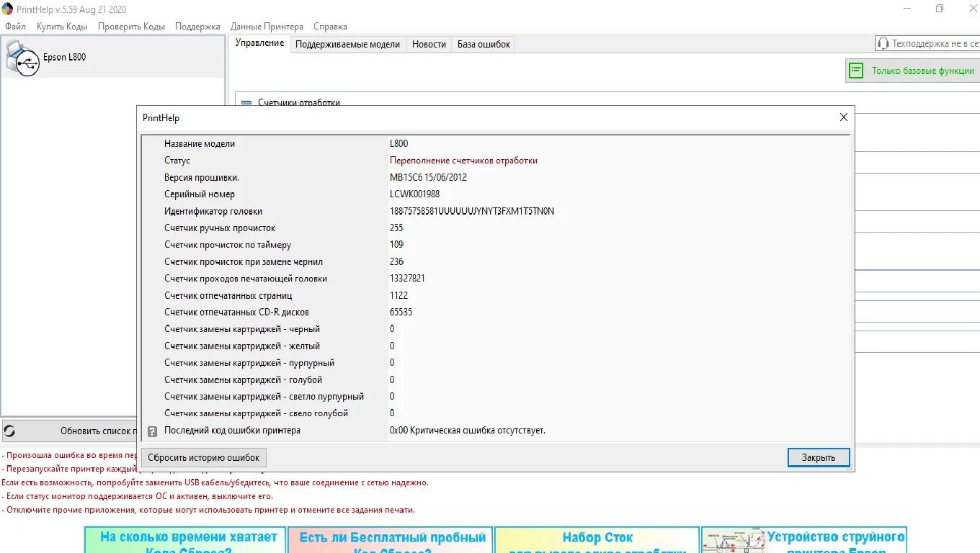Click the red line about disabling status monitor
Viewport: 980px width, 553px height.
(138, 496)
